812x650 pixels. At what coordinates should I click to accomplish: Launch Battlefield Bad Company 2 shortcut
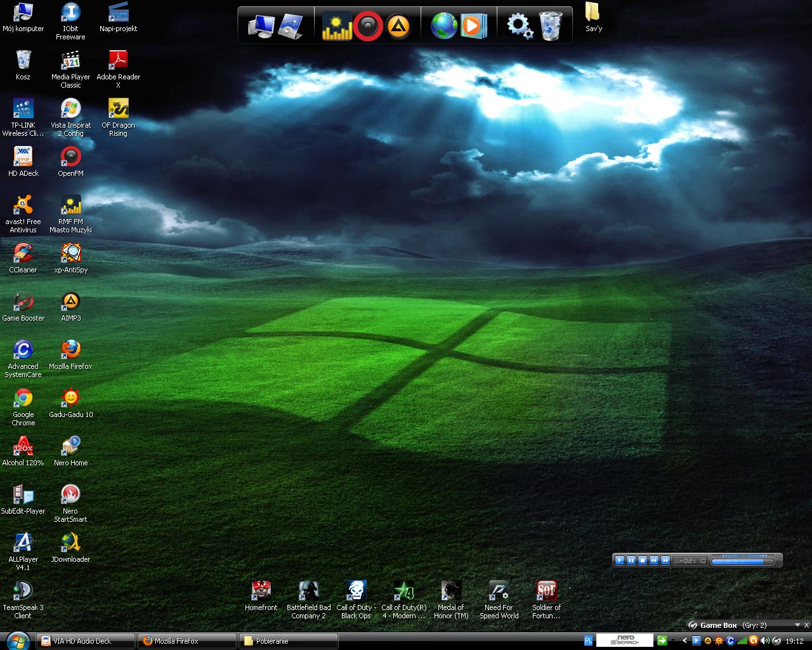[308, 600]
